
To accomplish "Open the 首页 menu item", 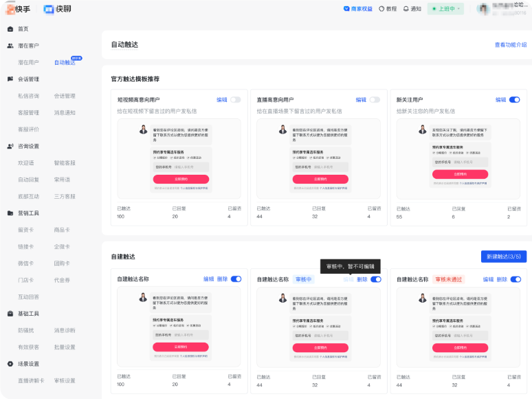I will (23, 29).
